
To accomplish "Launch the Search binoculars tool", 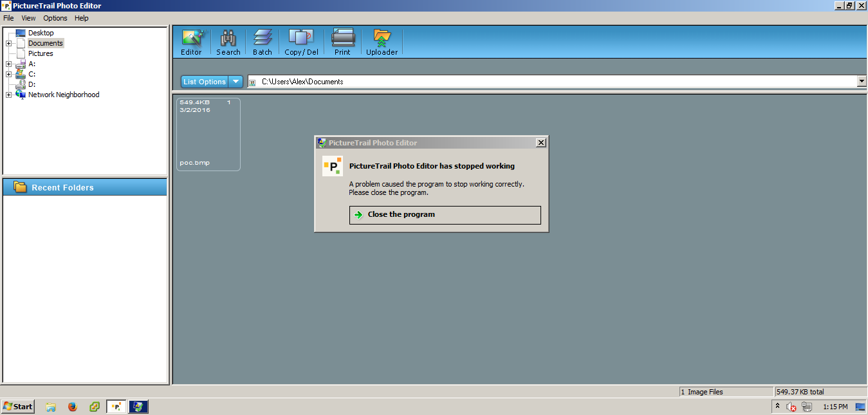I will click(x=228, y=42).
